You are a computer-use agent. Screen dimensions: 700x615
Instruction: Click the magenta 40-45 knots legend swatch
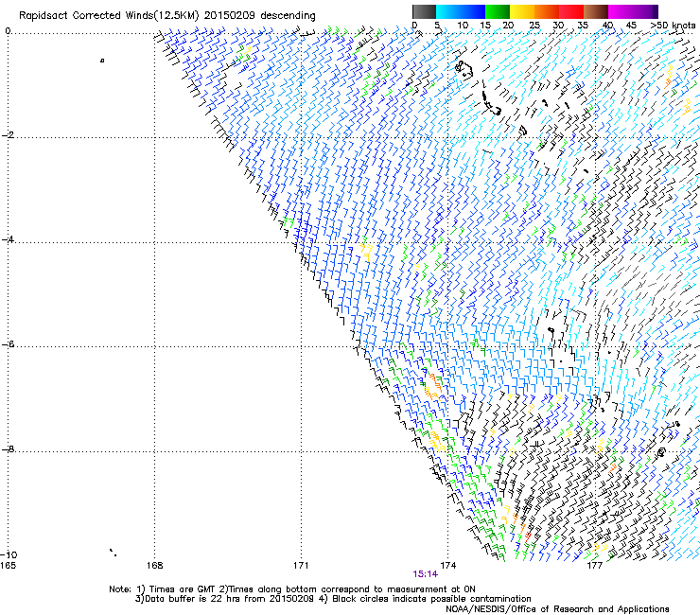tap(621, 11)
